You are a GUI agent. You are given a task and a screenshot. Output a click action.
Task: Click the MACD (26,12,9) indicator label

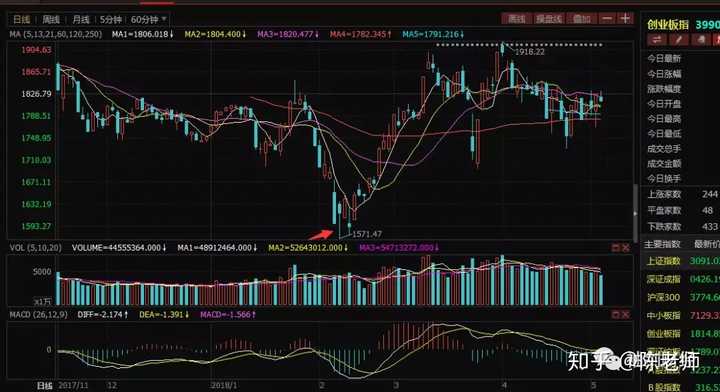(x=39, y=315)
